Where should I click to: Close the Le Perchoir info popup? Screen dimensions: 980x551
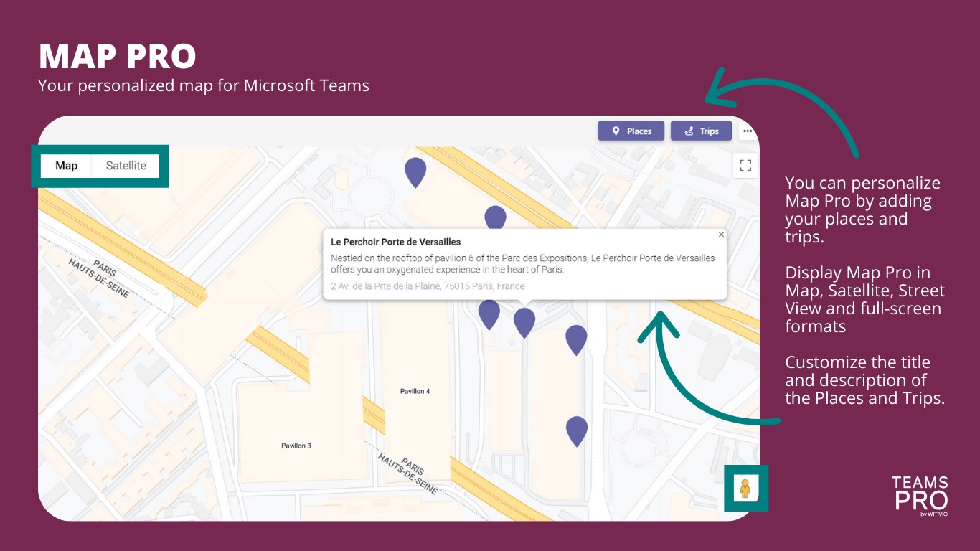point(721,235)
